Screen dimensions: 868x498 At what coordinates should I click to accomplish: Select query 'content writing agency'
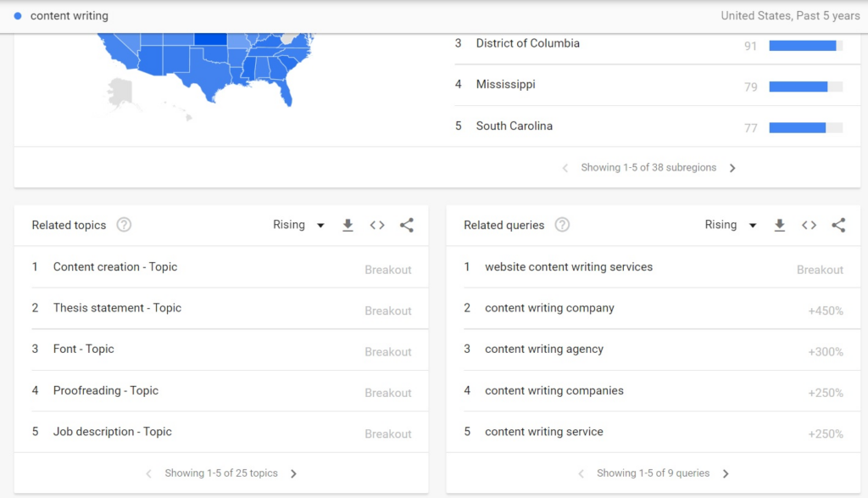[544, 350]
